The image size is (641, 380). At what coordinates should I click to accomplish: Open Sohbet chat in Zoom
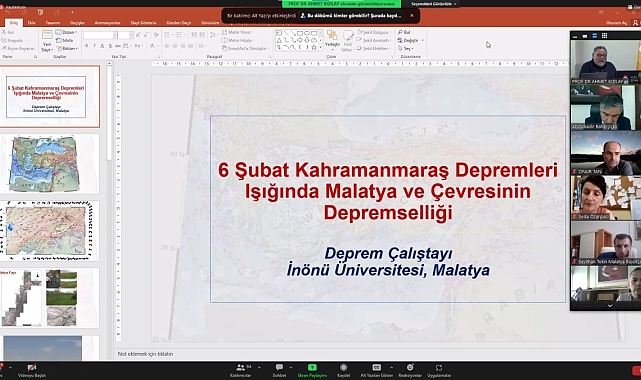pyautogui.click(x=279, y=370)
